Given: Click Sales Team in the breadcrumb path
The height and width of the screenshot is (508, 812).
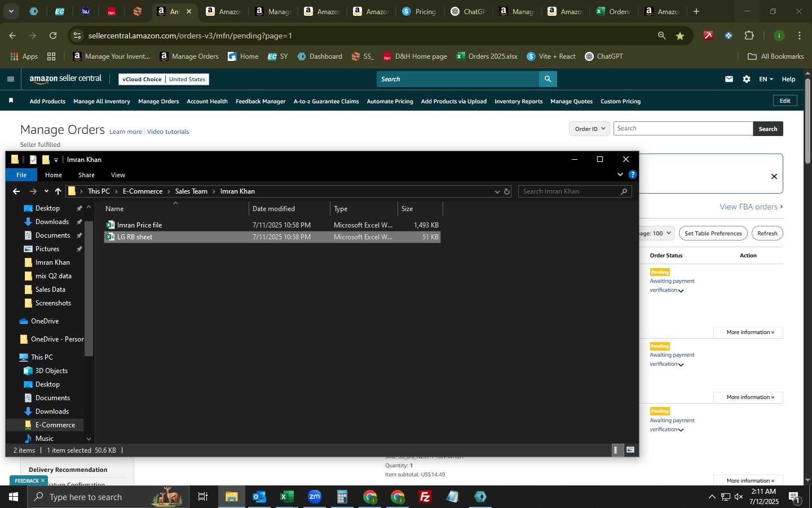Looking at the screenshot, I should click(191, 191).
